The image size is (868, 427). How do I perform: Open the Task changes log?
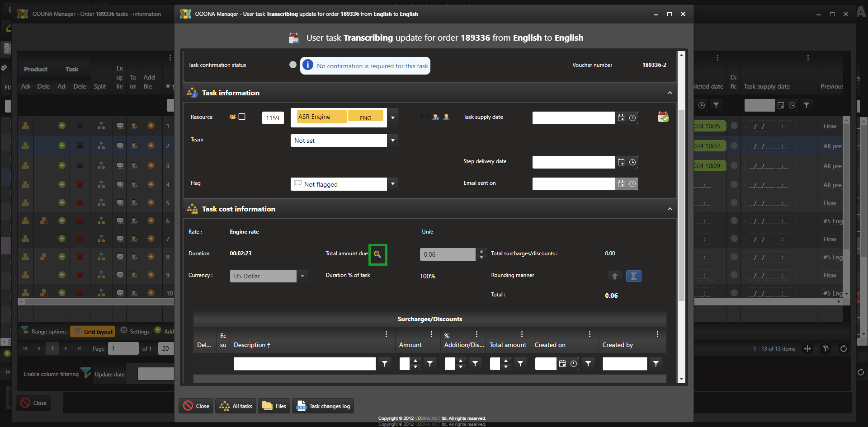click(324, 406)
